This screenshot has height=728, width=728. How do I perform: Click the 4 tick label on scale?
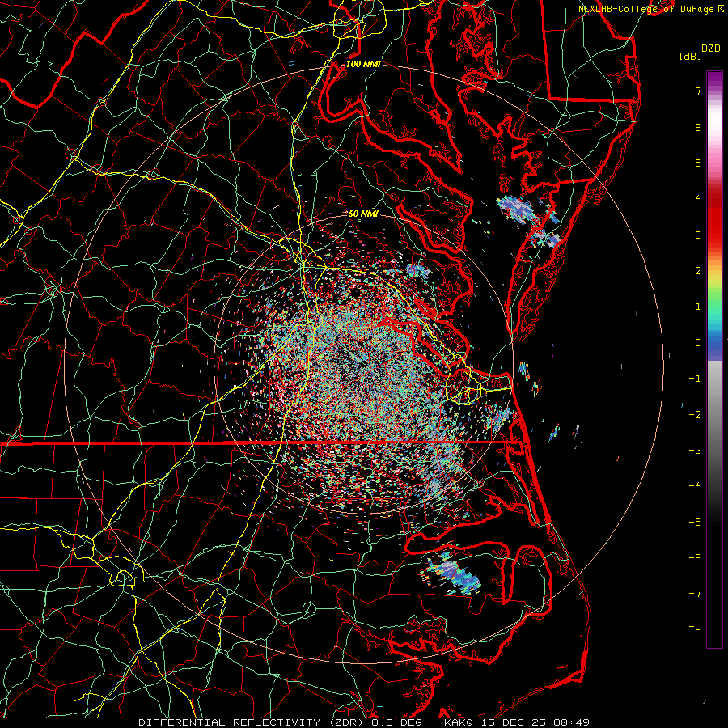pos(698,199)
